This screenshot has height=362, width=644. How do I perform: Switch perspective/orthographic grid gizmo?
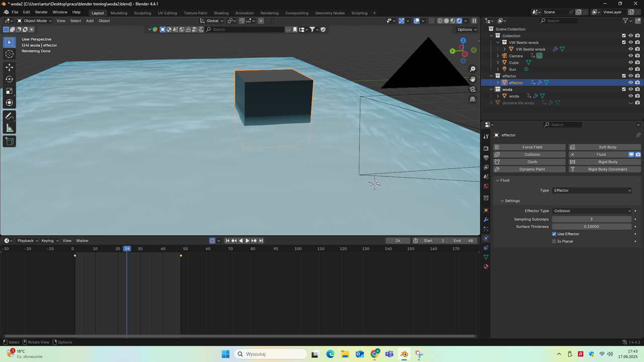[472, 99]
